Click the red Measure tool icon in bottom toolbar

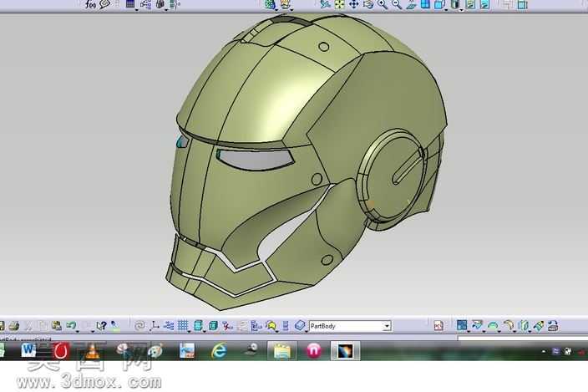click(x=227, y=326)
